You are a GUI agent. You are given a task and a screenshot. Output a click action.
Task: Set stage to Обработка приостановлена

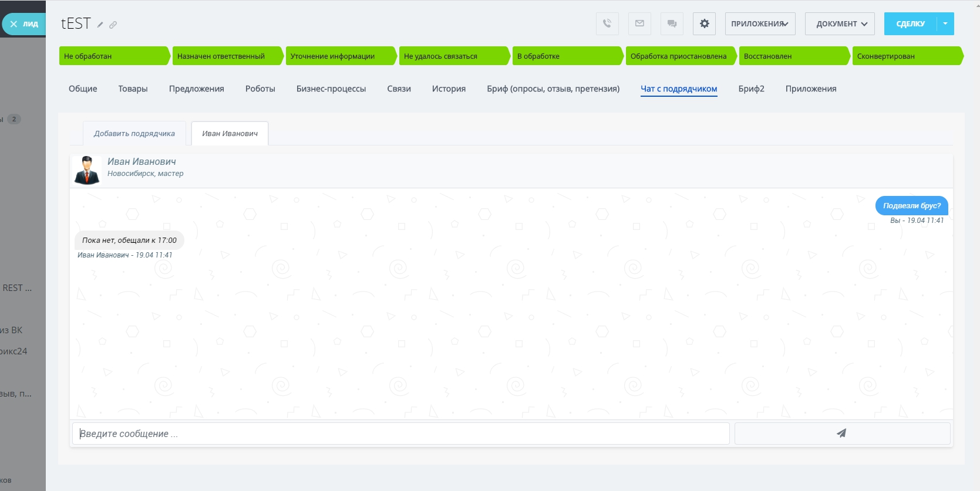[681, 56]
